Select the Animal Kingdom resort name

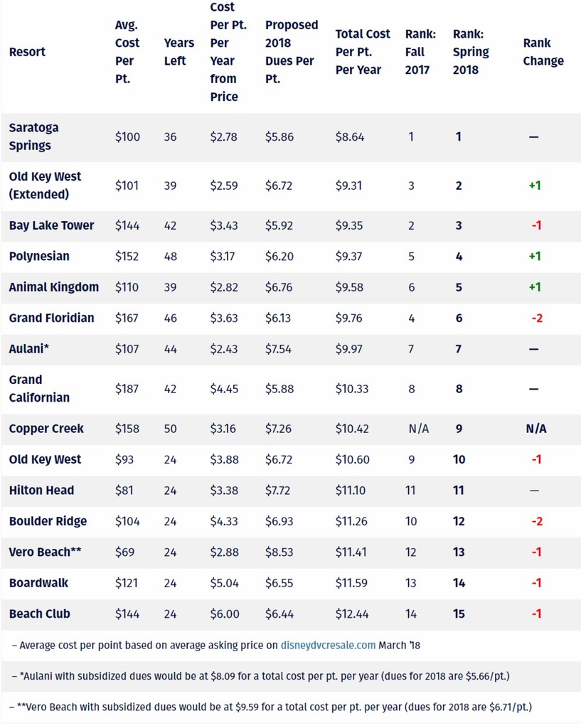pyautogui.click(x=54, y=287)
